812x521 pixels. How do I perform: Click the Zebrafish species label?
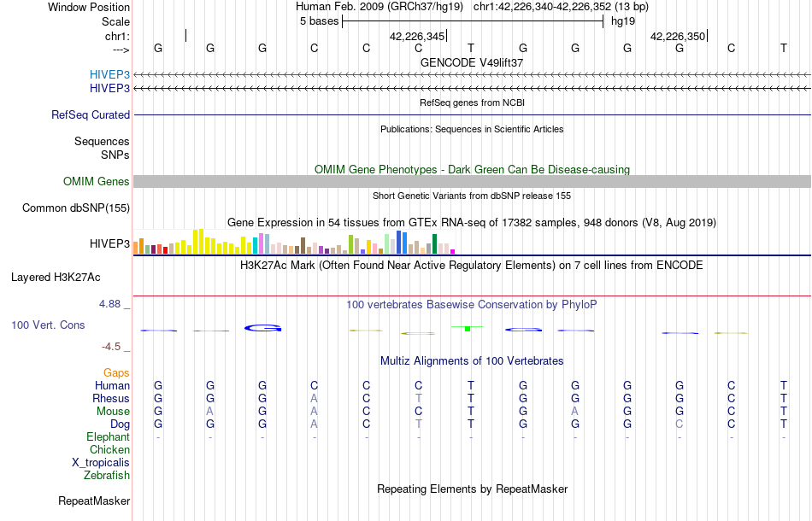[x=107, y=476]
